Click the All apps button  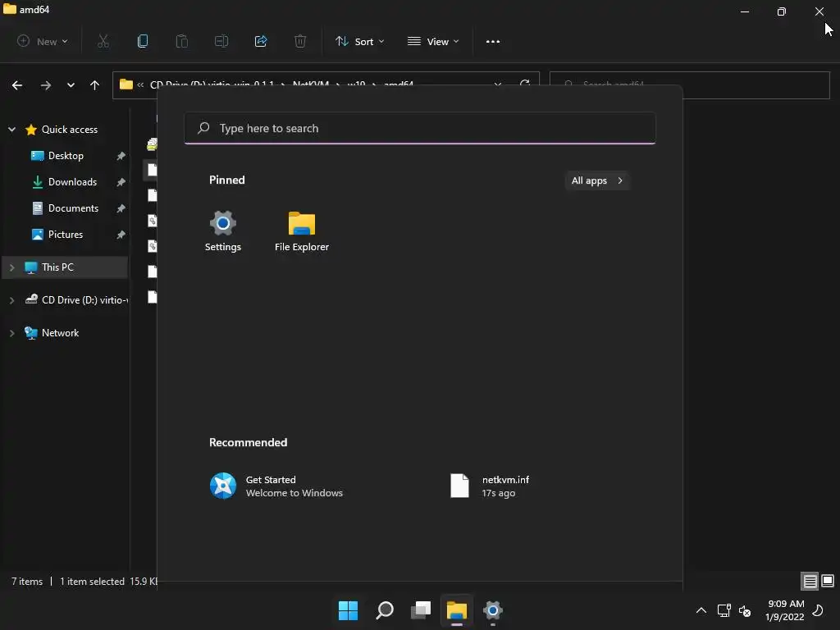pyautogui.click(x=597, y=180)
